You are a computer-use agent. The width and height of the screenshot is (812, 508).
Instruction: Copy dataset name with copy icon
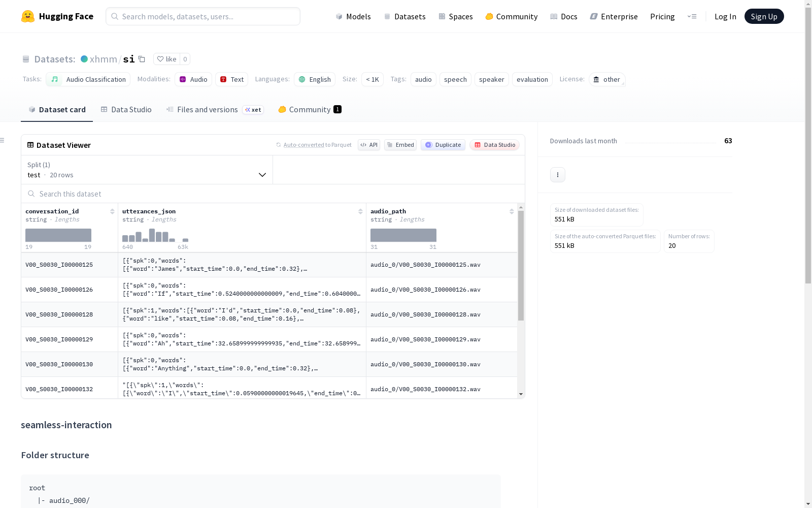click(142, 59)
